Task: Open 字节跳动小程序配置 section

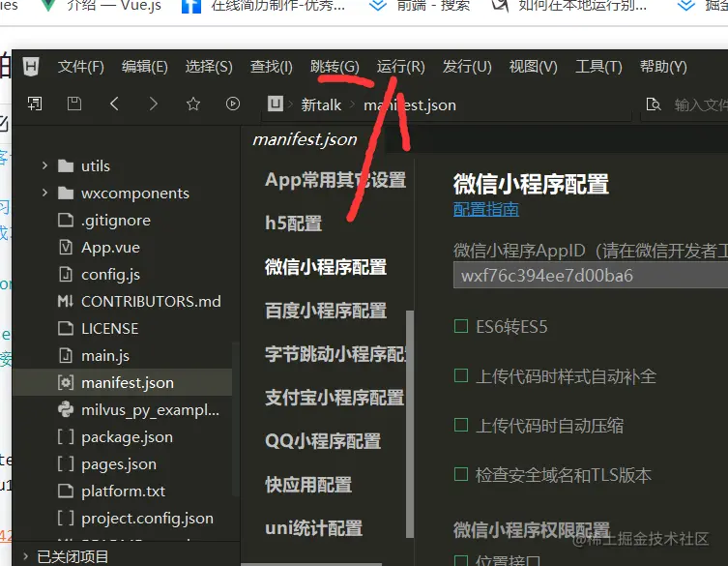Action: 335,354
